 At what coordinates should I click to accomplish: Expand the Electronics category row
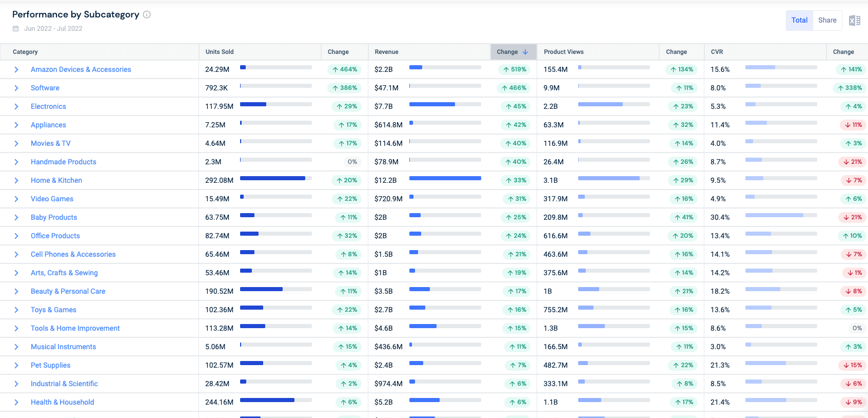[x=16, y=107]
